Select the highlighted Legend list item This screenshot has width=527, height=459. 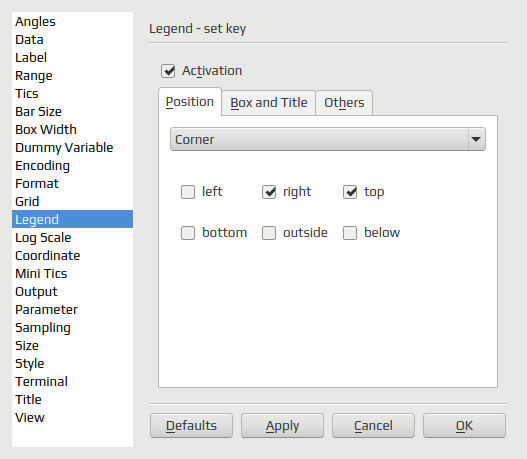pyautogui.click(x=72, y=219)
